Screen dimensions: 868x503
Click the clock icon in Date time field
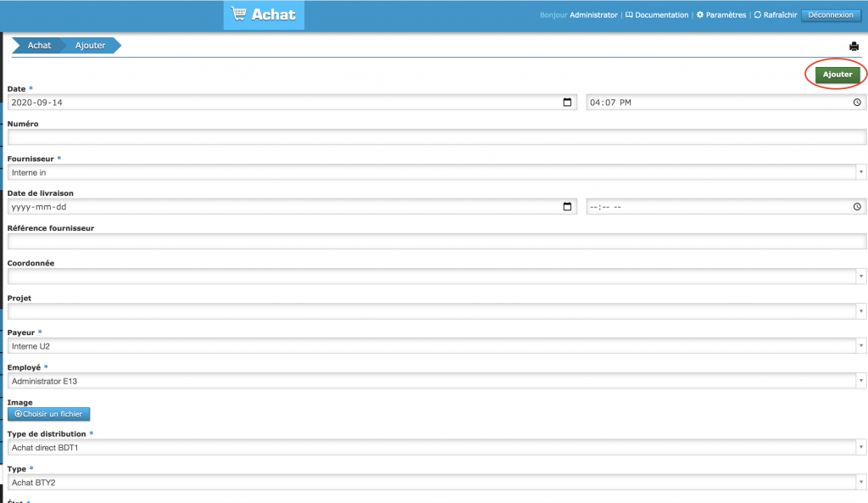[857, 103]
